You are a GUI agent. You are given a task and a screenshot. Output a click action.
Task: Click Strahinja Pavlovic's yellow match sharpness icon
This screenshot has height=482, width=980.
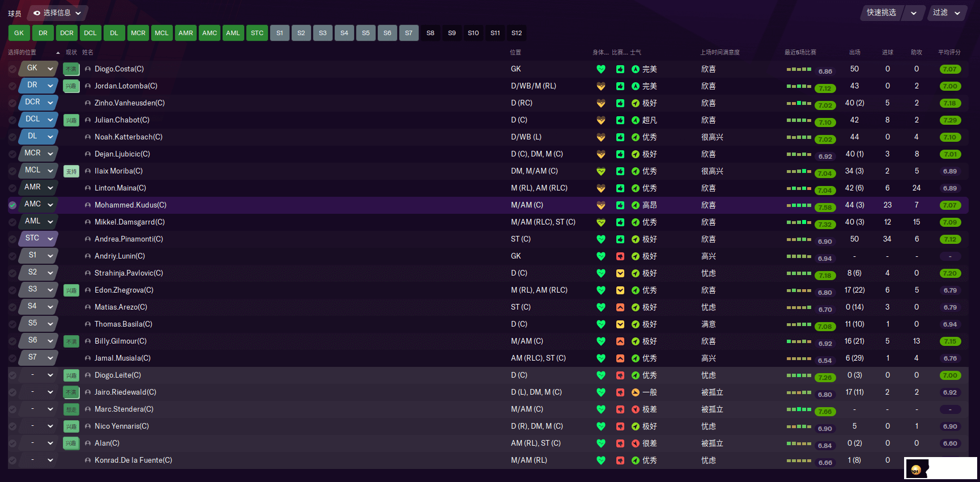click(x=620, y=273)
